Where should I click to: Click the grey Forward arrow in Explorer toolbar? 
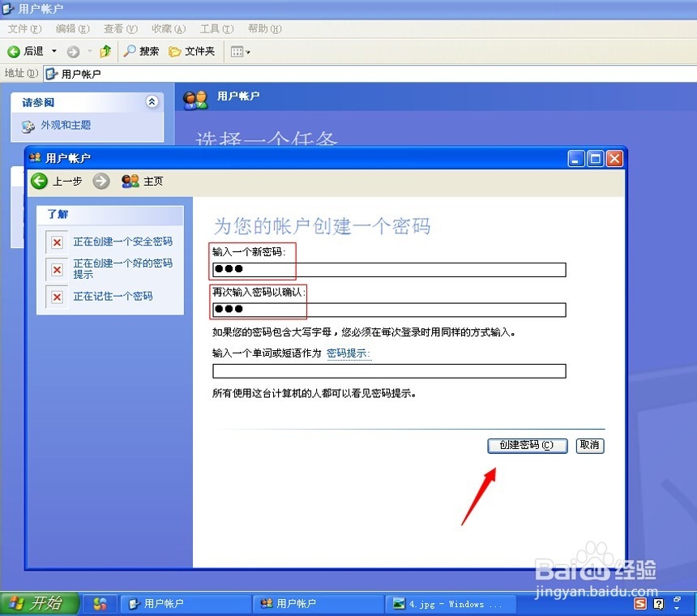73,52
